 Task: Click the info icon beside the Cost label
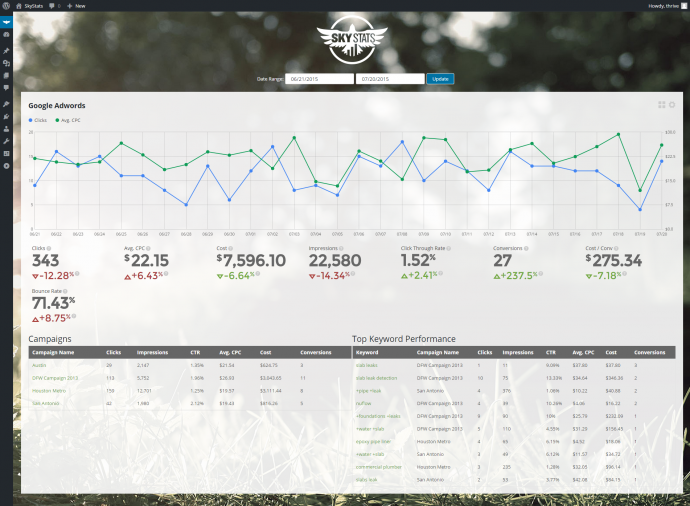tap(231, 248)
